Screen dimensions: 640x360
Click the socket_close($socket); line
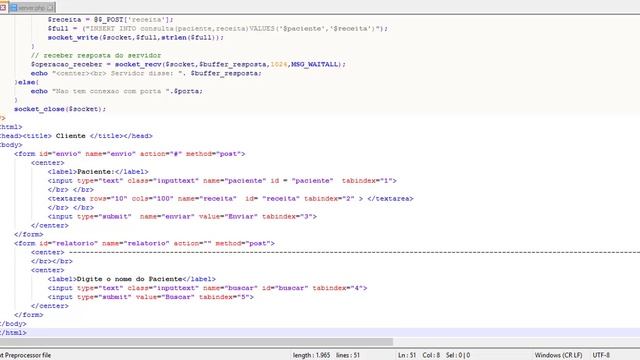pyautogui.click(x=60, y=109)
